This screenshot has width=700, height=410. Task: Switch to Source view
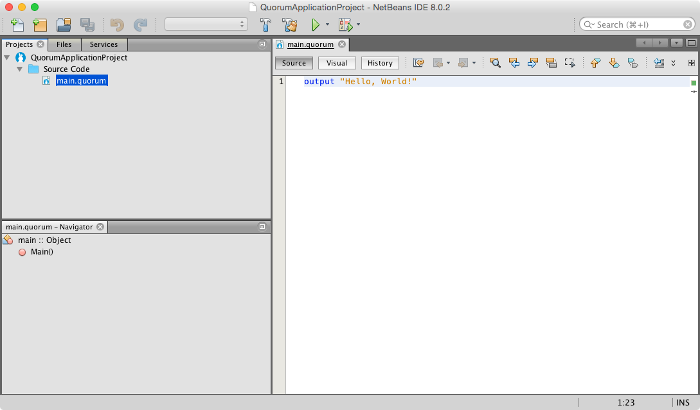tap(294, 63)
